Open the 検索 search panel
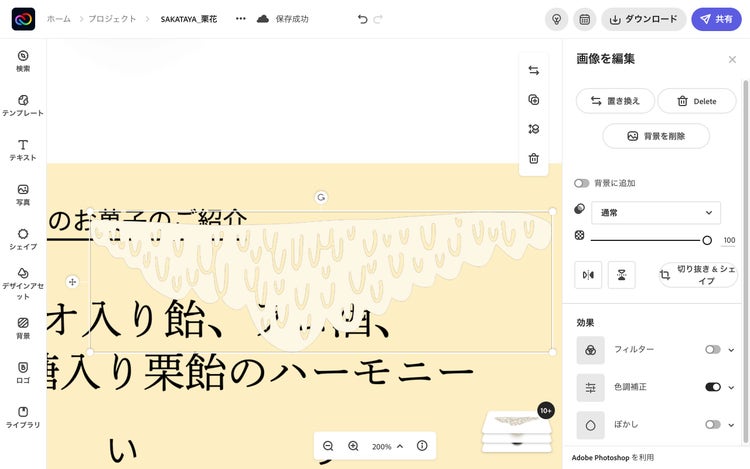Image resolution: width=750 pixels, height=469 pixels. (x=23, y=61)
